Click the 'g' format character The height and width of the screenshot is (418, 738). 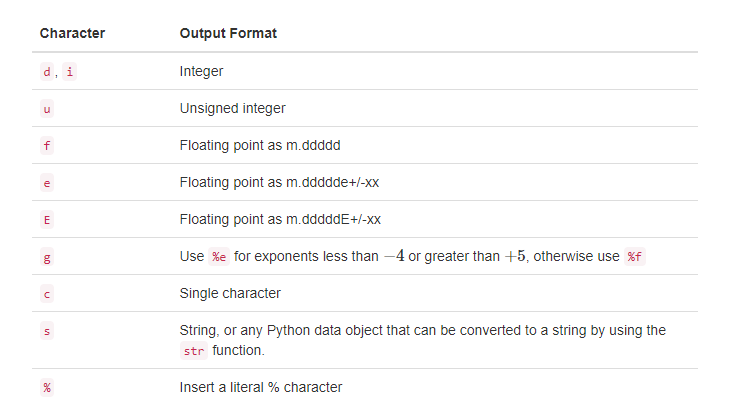tap(47, 257)
